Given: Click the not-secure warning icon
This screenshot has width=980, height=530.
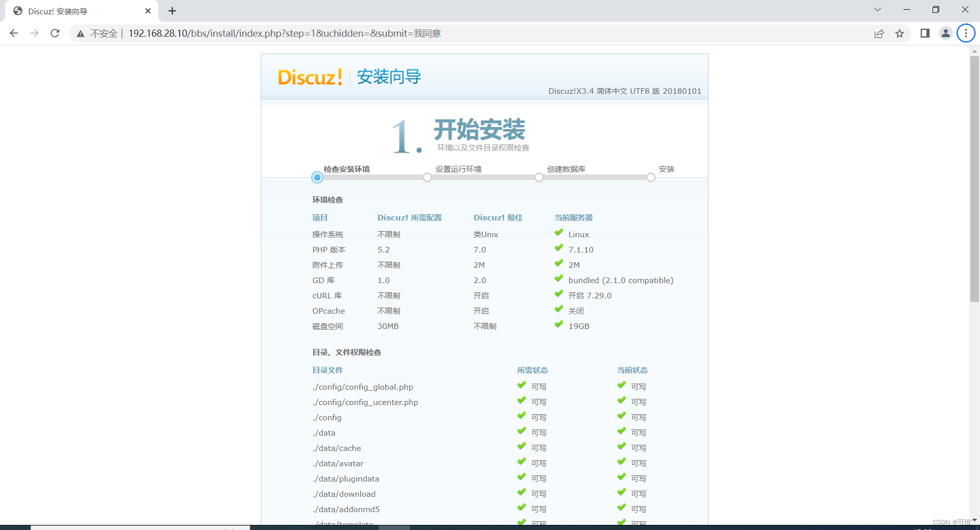Looking at the screenshot, I should tap(80, 34).
